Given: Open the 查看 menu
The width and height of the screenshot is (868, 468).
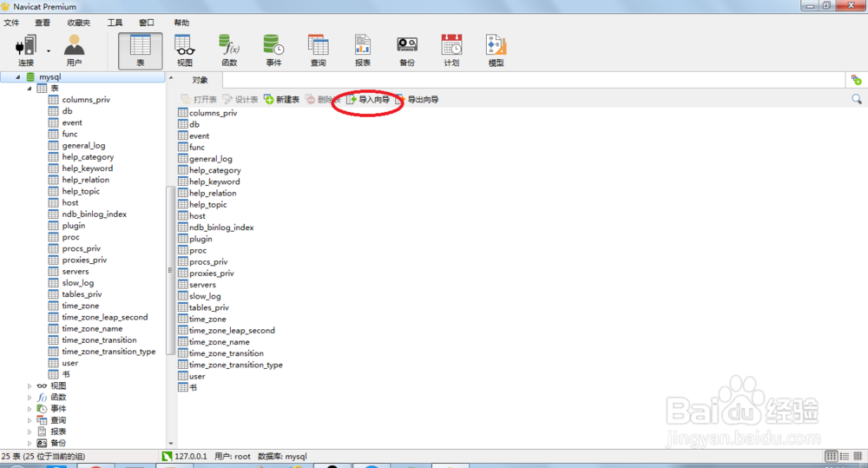Looking at the screenshot, I should coord(42,23).
